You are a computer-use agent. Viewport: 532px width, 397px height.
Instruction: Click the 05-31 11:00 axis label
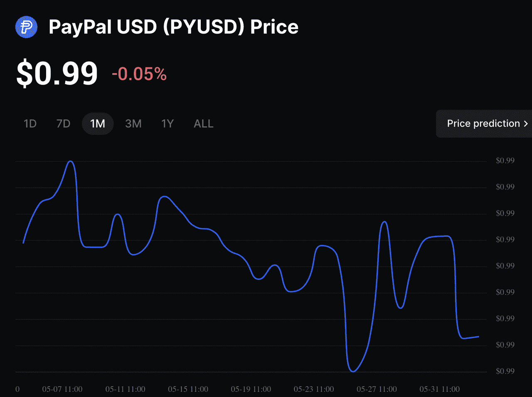(x=439, y=389)
